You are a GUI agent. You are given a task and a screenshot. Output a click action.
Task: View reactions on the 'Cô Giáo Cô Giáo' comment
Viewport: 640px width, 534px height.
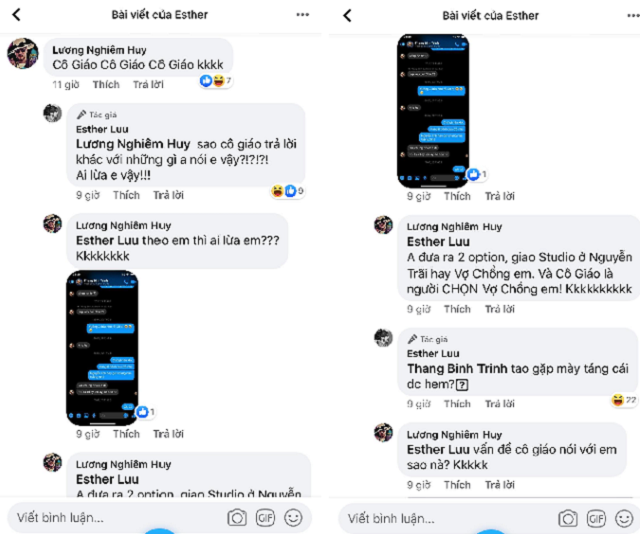(216, 81)
